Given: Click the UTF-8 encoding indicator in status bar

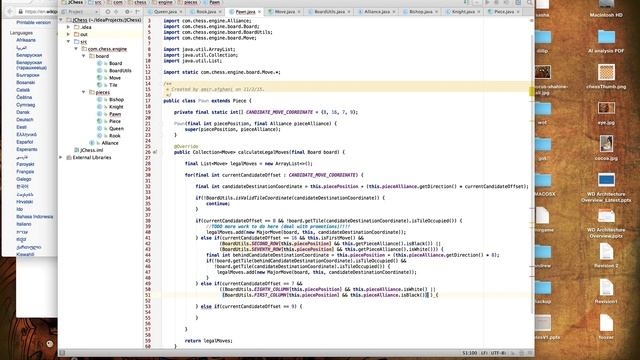Looking at the screenshot, I should 498,353.
